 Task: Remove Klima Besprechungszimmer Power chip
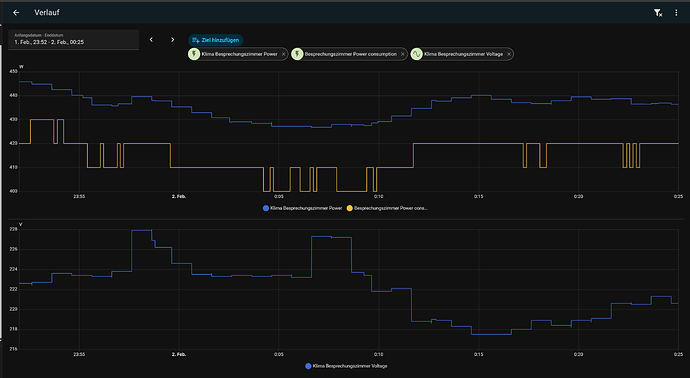click(x=283, y=54)
